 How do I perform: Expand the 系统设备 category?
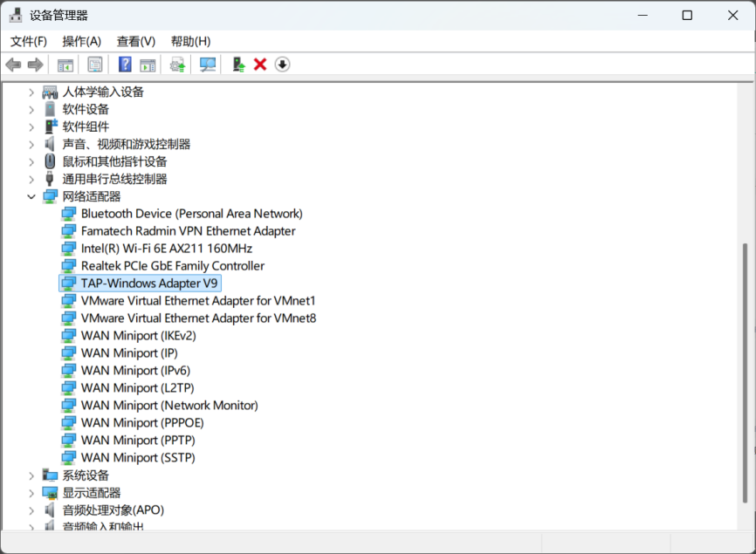click(x=31, y=475)
